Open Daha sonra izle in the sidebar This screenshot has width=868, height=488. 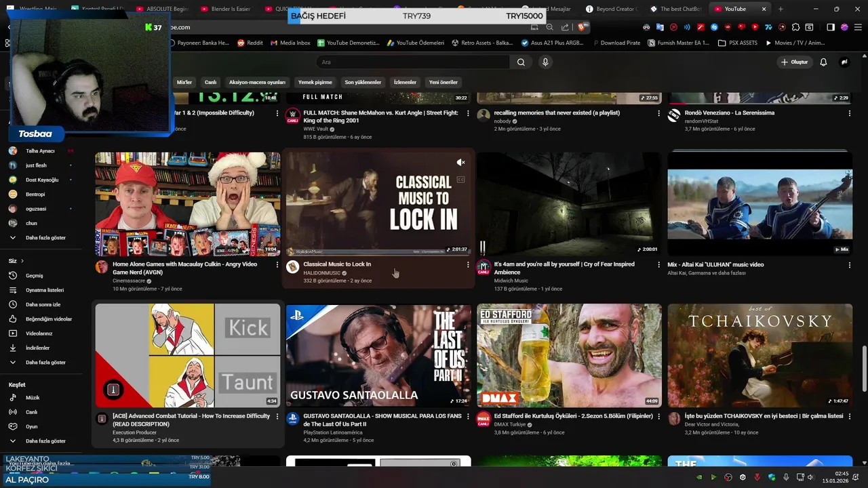point(43,304)
